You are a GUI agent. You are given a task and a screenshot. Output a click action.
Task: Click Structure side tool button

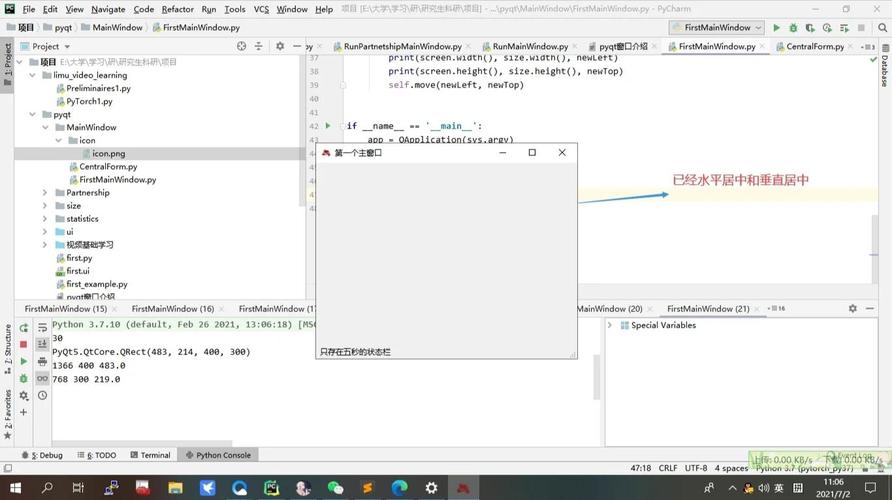7,349
